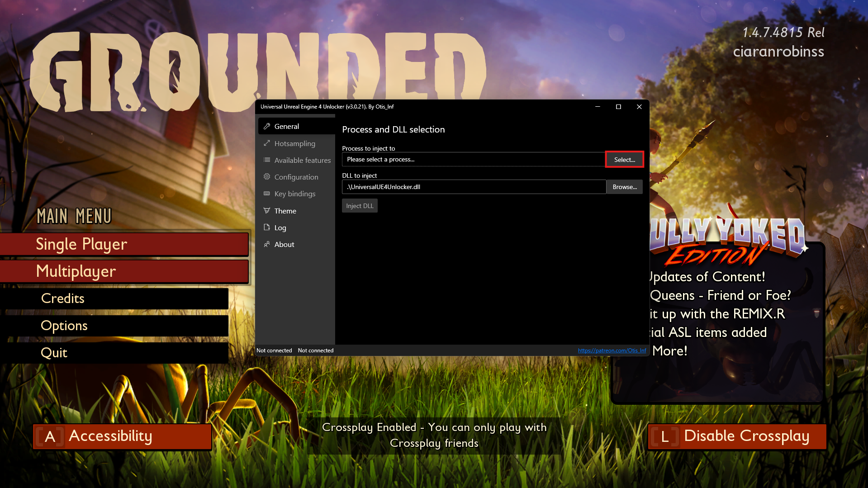Click the Available features list icon

coord(267,160)
